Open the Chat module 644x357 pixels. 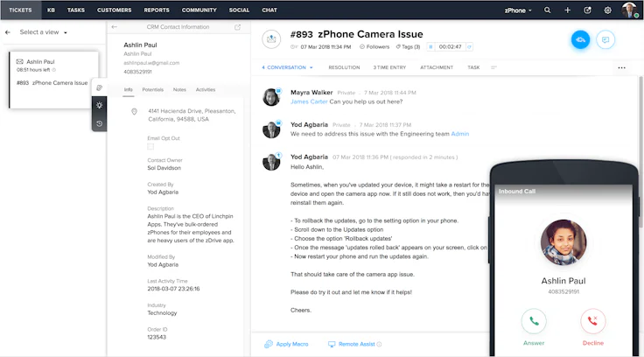coord(269,10)
